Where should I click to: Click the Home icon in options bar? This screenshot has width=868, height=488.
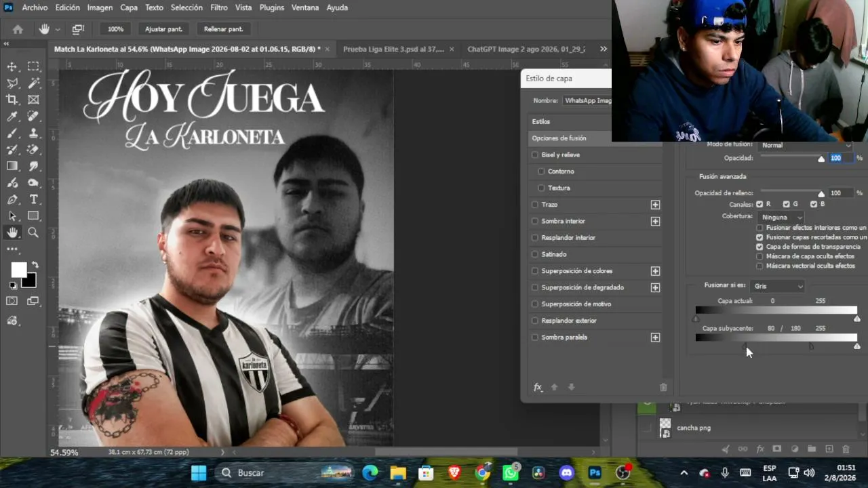click(18, 29)
